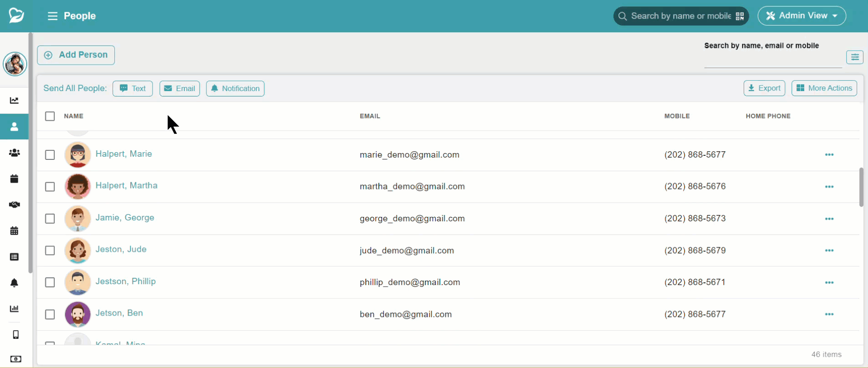
Task: Open the handshake sidebar icon
Action: (14, 204)
